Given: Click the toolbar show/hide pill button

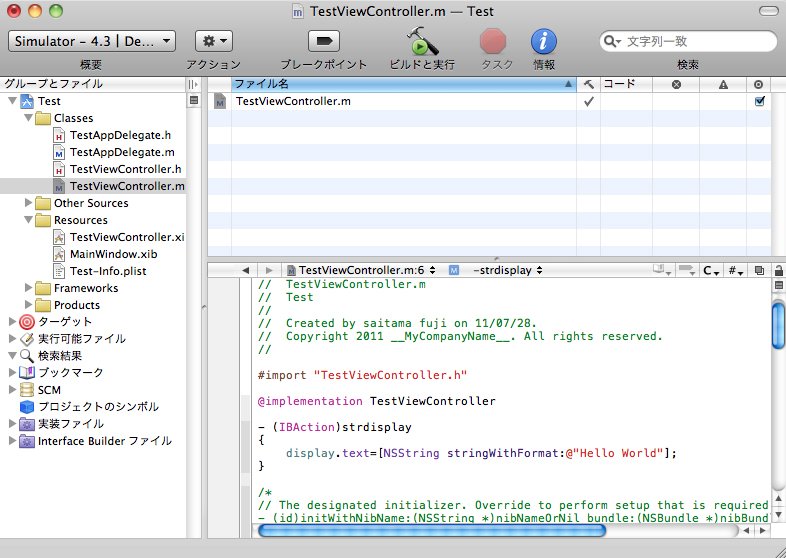Looking at the screenshot, I should pyautogui.click(x=768, y=11).
